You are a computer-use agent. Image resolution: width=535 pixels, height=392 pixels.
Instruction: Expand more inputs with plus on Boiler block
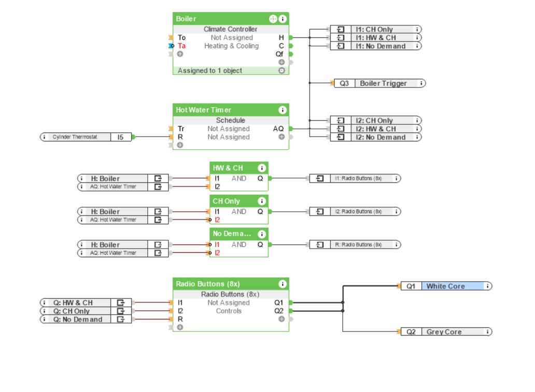pos(180,54)
